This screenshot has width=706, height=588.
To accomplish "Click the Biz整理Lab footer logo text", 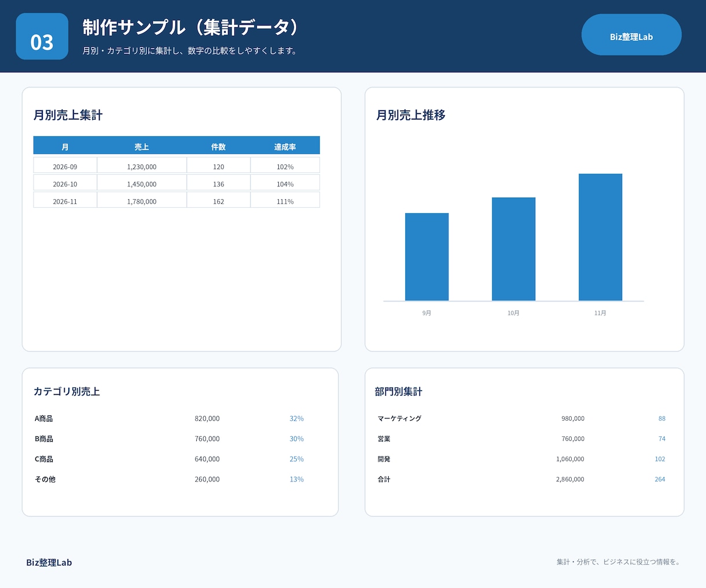I will [x=49, y=563].
